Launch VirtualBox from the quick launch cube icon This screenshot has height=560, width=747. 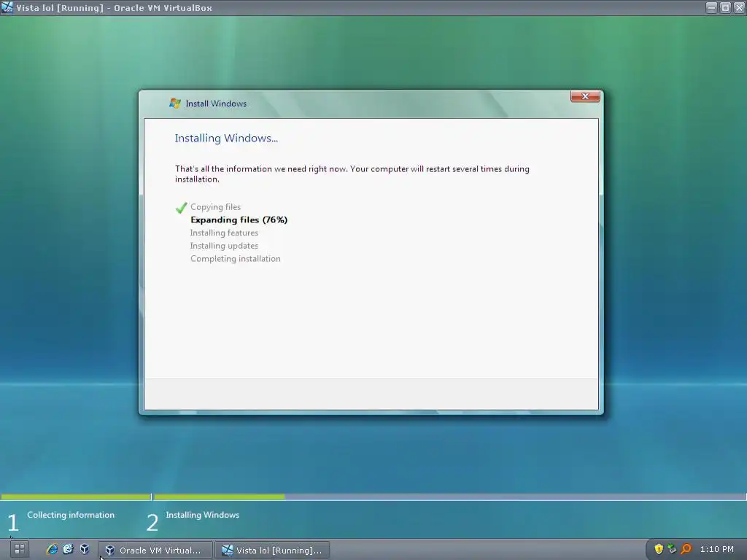pos(85,549)
